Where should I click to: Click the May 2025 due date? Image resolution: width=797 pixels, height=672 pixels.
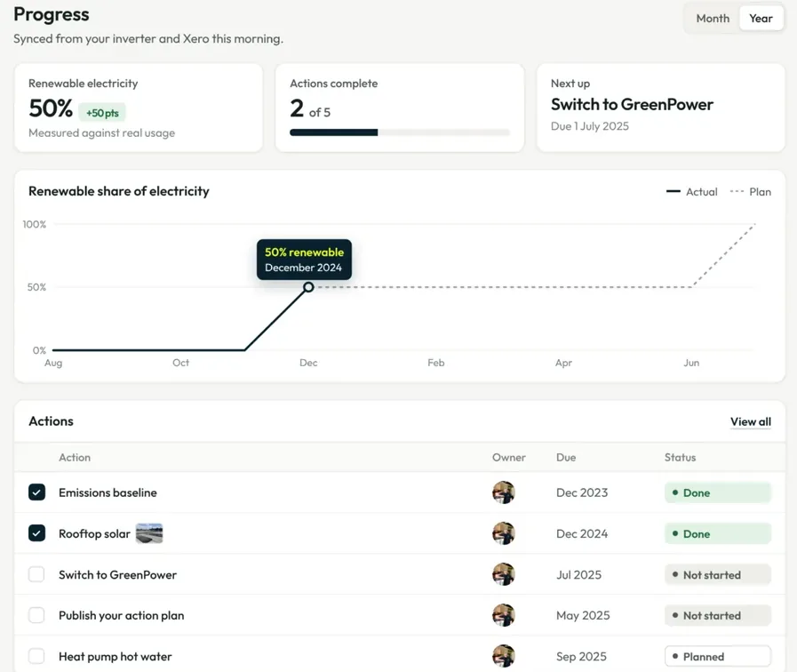pyautogui.click(x=583, y=616)
